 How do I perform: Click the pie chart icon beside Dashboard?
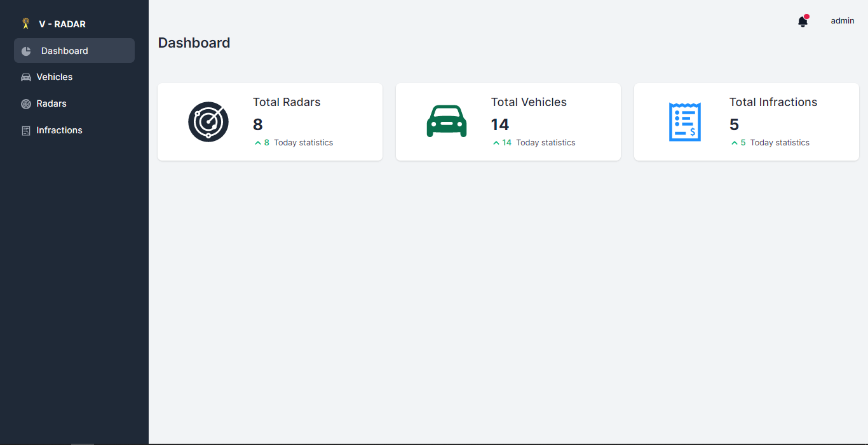(25, 50)
